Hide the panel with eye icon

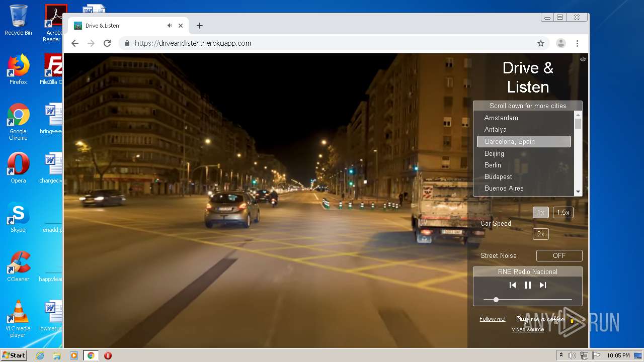pos(583,59)
